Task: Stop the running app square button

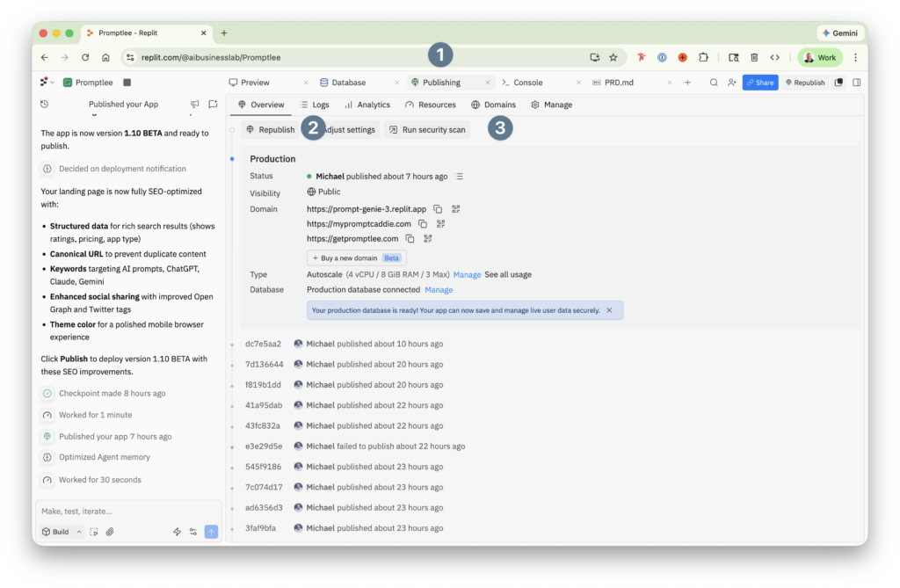Action: click(x=127, y=83)
